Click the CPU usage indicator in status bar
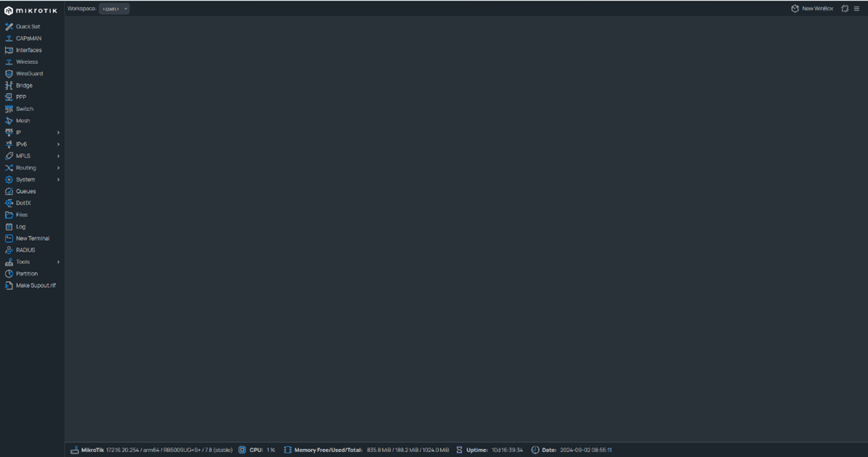 257,450
